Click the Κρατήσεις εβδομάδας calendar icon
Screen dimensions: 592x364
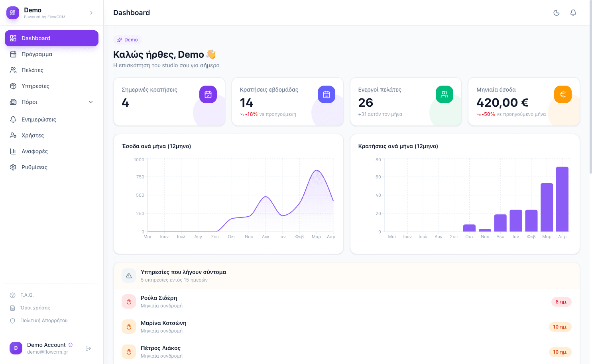(x=326, y=94)
